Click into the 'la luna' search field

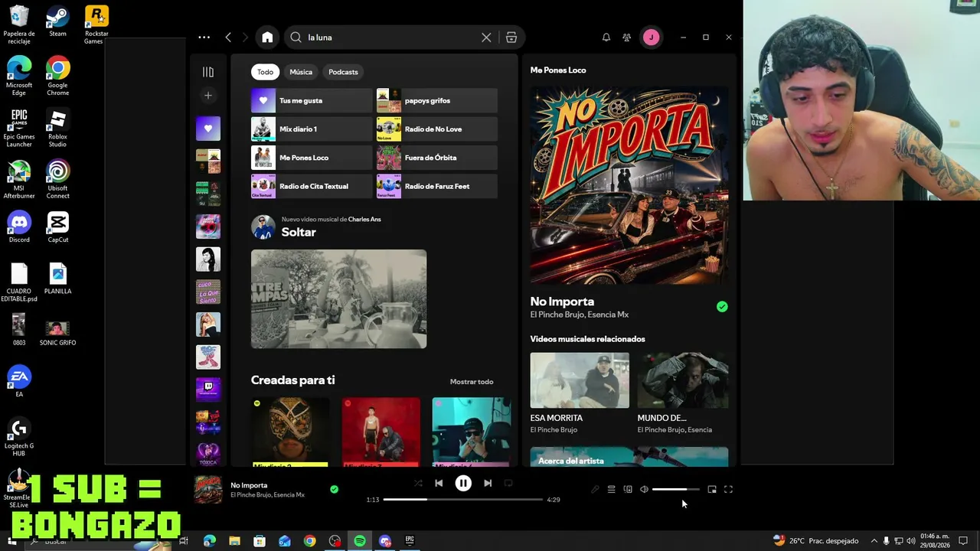(390, 37)
